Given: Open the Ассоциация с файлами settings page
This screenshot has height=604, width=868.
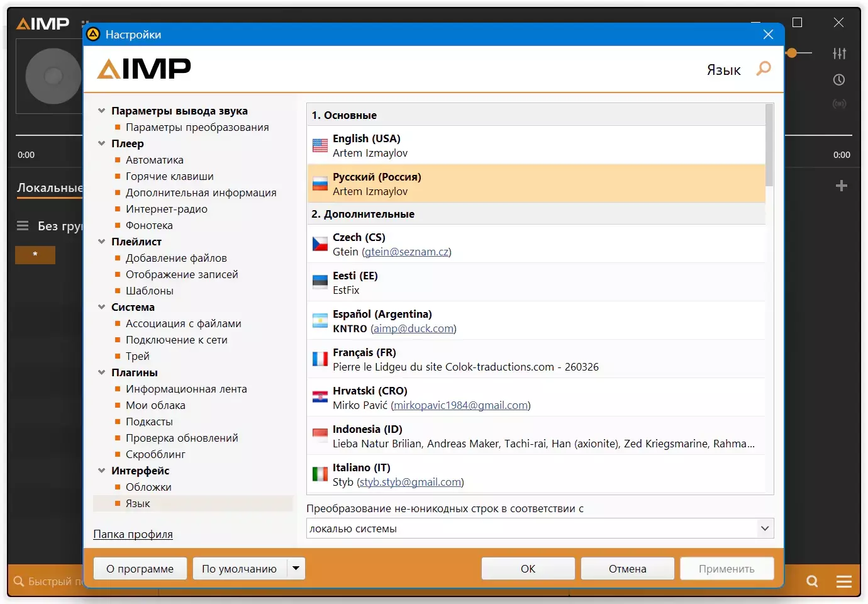Looking at the screenshot, I should point(183,323).
